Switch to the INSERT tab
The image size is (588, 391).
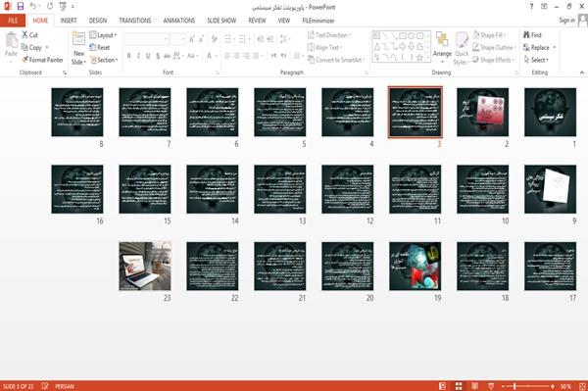point(69,21)
